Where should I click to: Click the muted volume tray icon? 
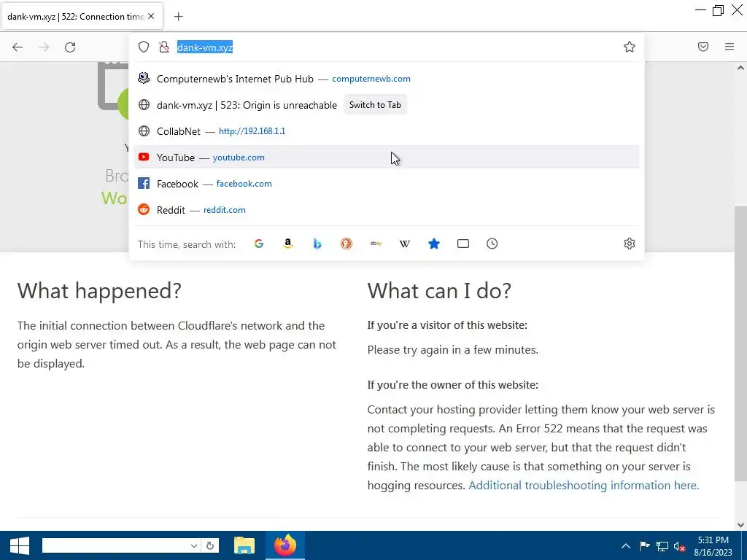[x=679, y=547]
